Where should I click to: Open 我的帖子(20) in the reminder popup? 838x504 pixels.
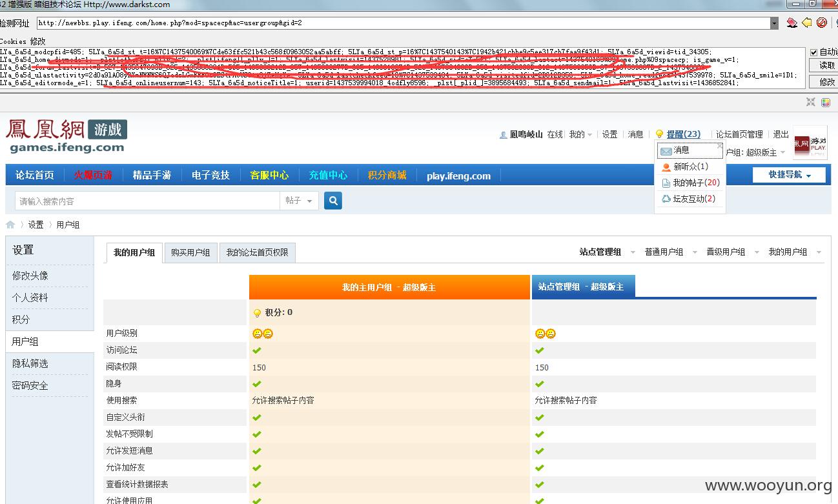pos(691,183)
